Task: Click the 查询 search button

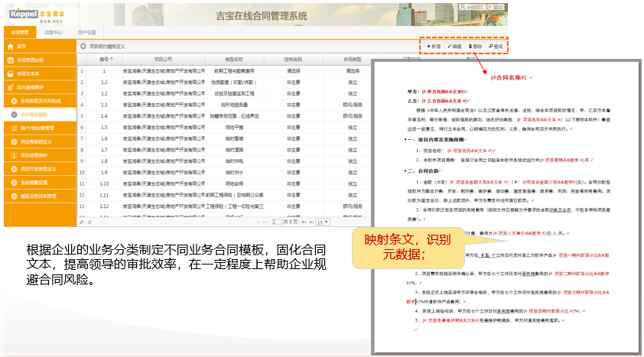Action: (x=496, y=47)
